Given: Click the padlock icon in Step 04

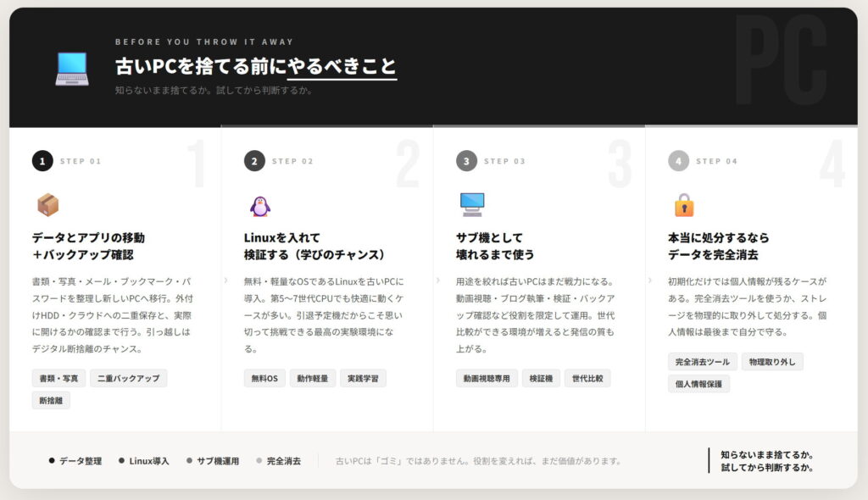Looking at the screenshot, I should (x=683, y=205).
